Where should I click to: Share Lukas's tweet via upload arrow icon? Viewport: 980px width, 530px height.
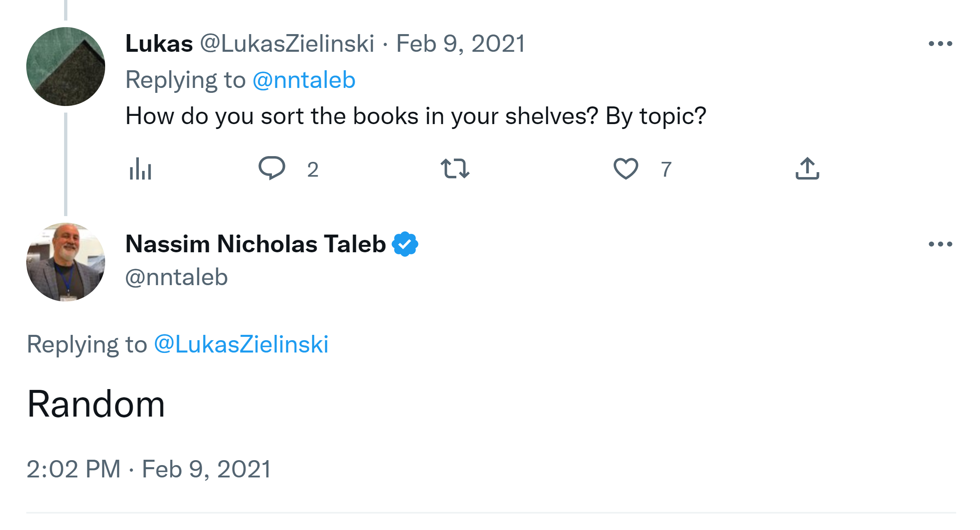point(807,168)
